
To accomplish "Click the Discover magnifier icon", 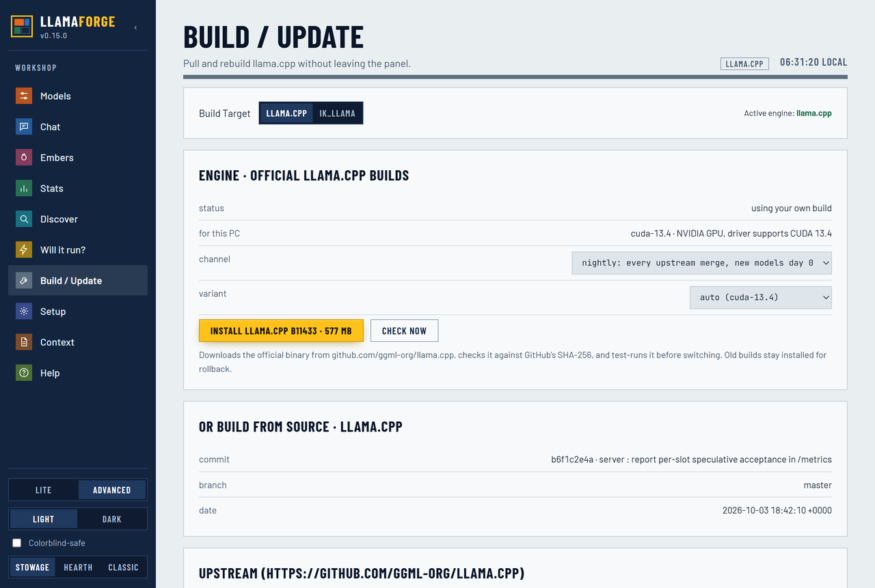I will click(x=24, y=219).
